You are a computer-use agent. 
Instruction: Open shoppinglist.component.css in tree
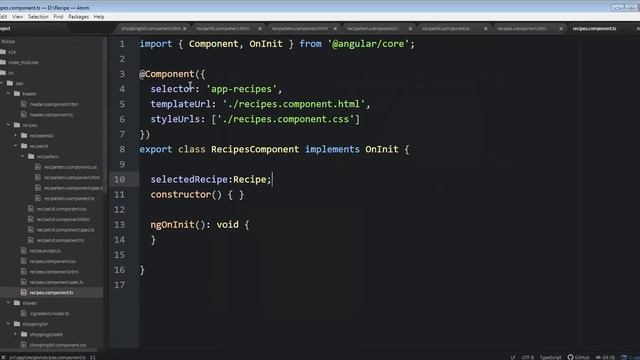pos(58,345)
